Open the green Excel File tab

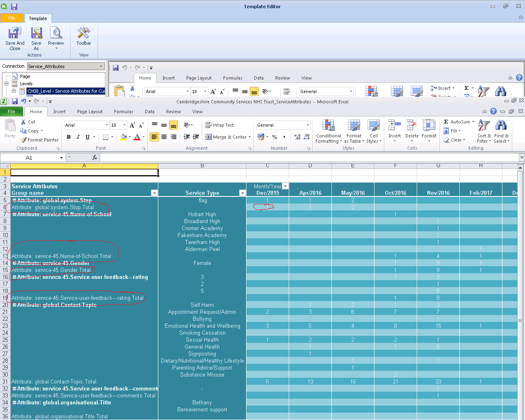[x=11, y=112]
